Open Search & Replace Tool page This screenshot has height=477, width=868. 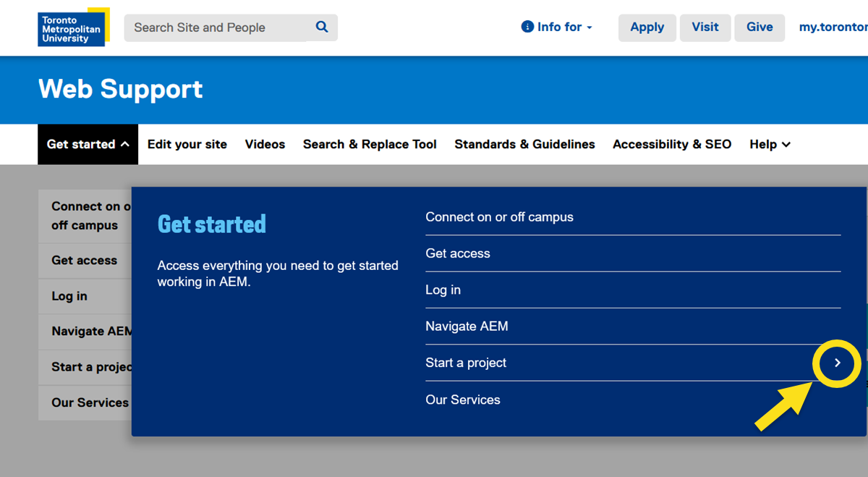click(x=370, y=144)
